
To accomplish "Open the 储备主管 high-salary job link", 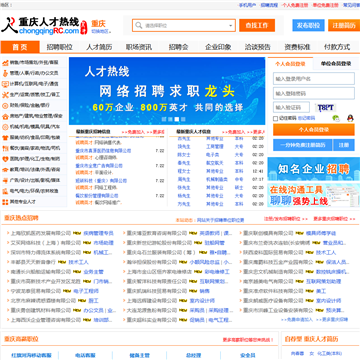I will tap(139, 355).
